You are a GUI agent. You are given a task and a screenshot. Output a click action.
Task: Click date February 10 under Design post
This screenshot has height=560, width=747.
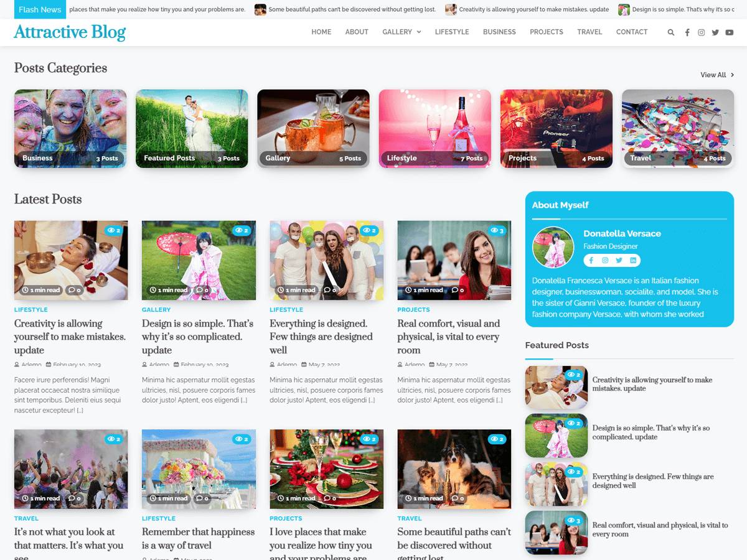pyautogui.click(x=201, y=365)
